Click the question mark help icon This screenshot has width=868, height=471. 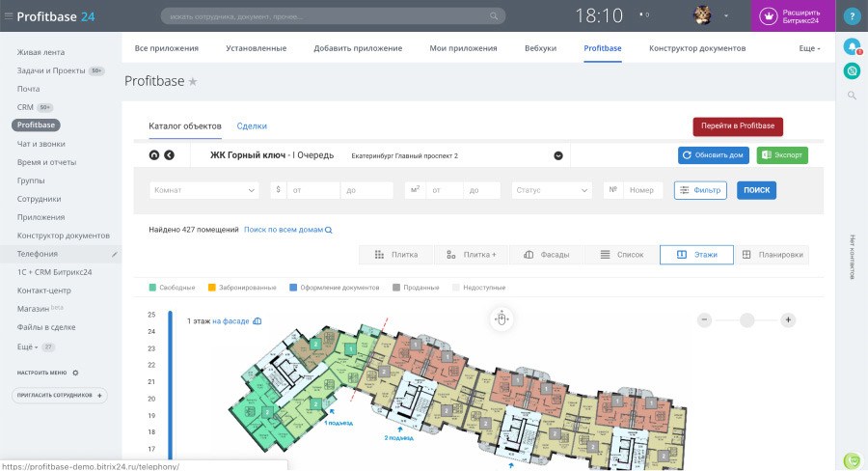tap(852, 16)
